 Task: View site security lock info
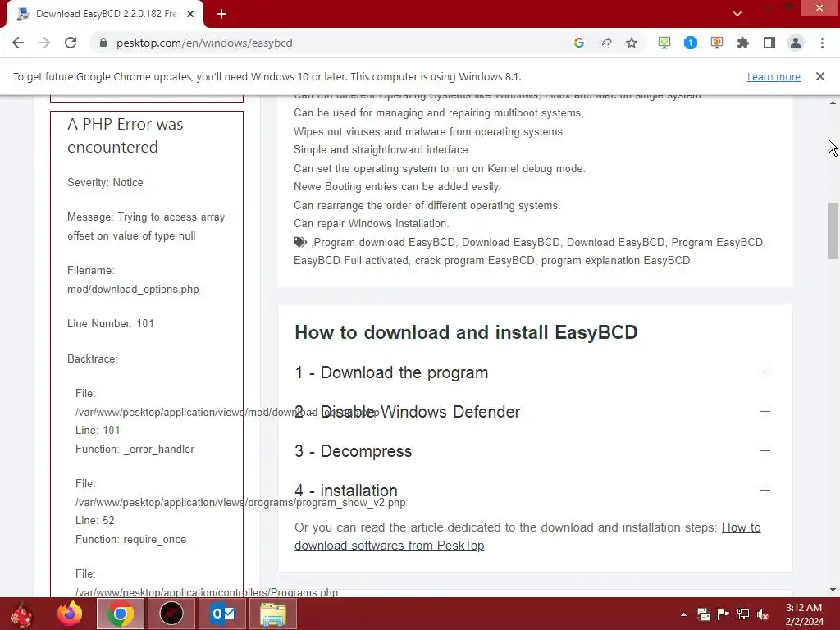point(103,43)
